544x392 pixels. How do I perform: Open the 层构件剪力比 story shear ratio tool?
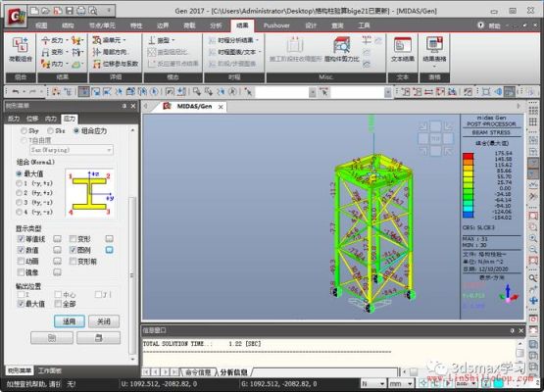pos(342,50)
